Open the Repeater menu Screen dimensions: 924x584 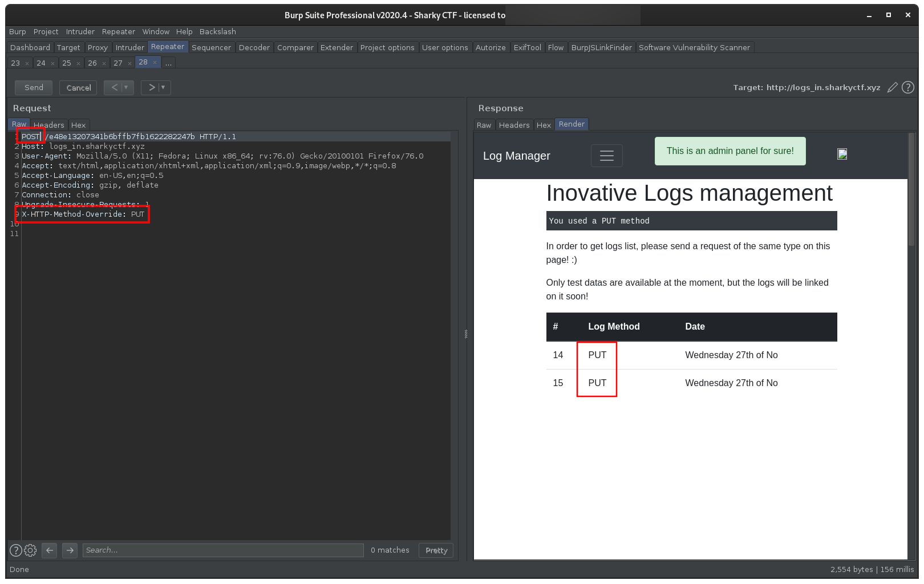tap(119, 32)
